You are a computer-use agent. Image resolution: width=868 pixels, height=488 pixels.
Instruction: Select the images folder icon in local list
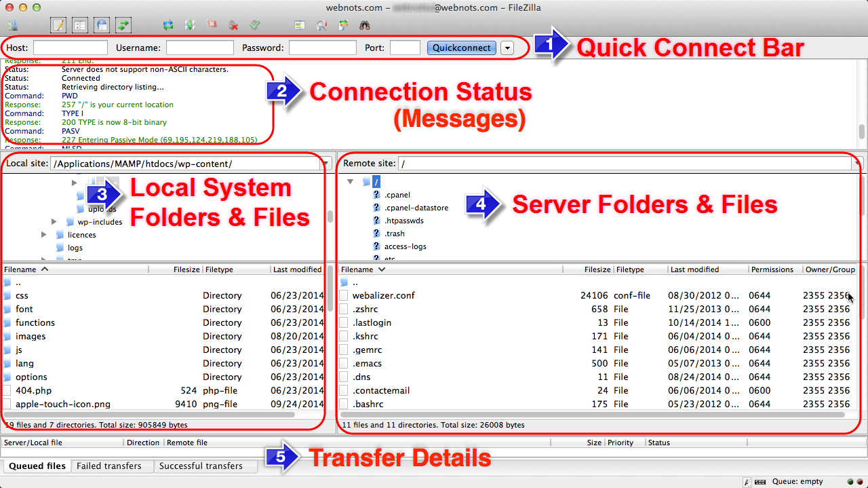pos(7,336)
